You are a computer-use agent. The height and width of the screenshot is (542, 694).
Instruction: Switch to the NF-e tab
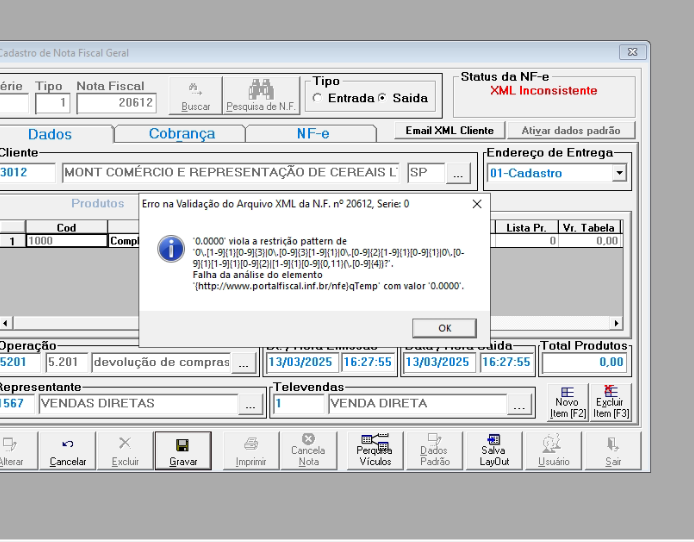click(312, 134)
